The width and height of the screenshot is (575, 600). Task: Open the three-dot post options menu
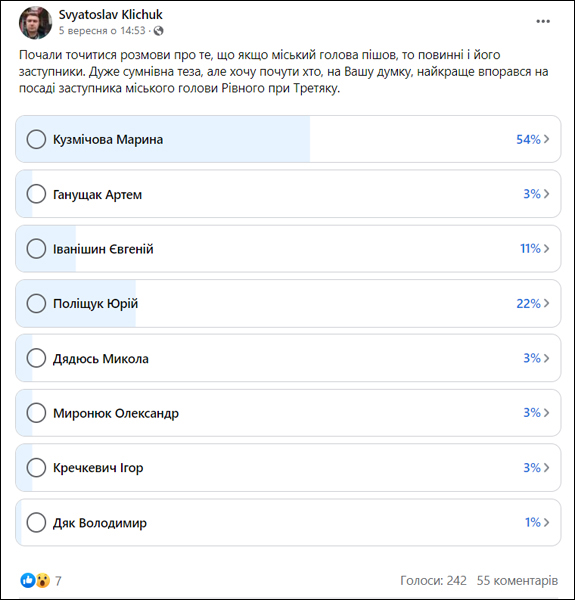click(x=542, y=21)
